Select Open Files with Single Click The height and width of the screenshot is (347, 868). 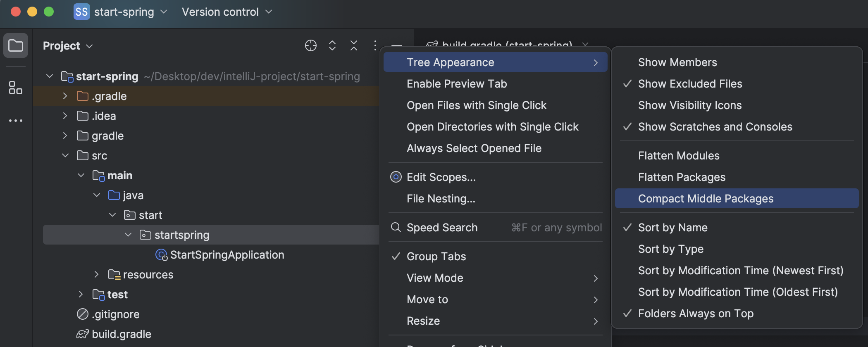coord(495,105)
